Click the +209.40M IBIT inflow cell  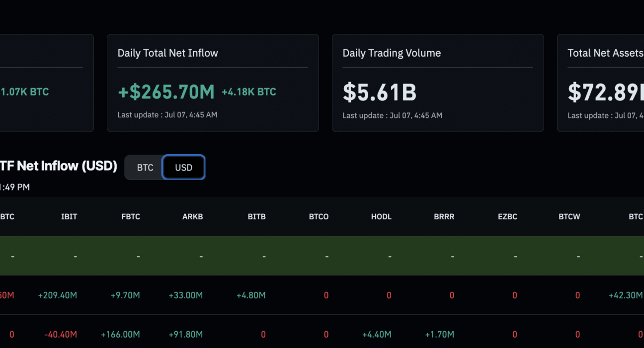coord(58,295)
